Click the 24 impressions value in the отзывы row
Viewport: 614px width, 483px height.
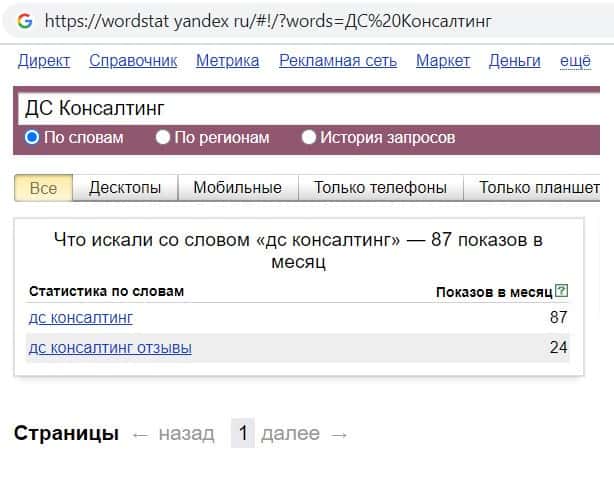pos(558,347)
